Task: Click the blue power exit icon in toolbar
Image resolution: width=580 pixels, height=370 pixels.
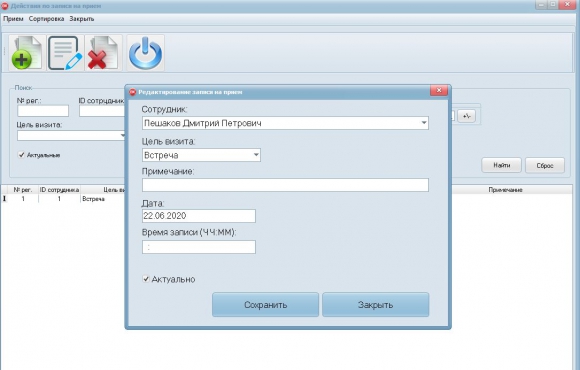Action: point(145,53)
